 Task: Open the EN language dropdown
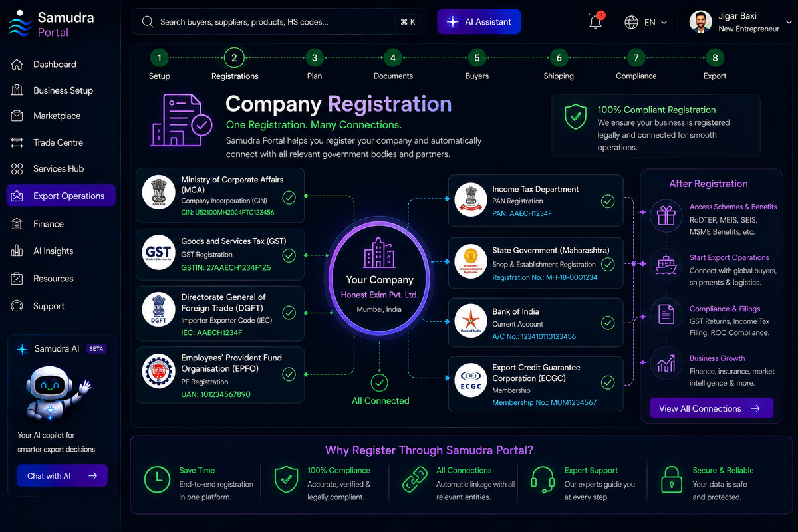[x=656, y=22]
